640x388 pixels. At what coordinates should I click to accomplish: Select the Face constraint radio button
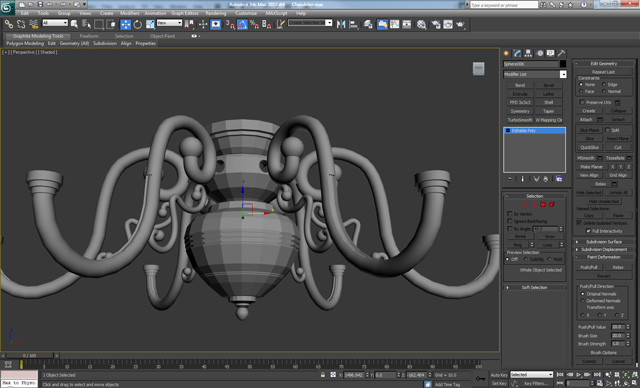(581, 91)
